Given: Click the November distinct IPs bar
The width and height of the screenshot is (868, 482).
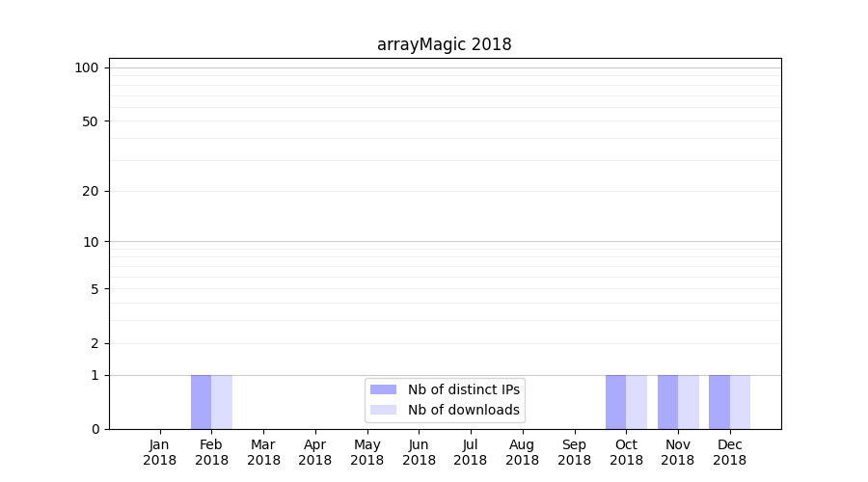Looking at the screenshot, I should 667,402.
